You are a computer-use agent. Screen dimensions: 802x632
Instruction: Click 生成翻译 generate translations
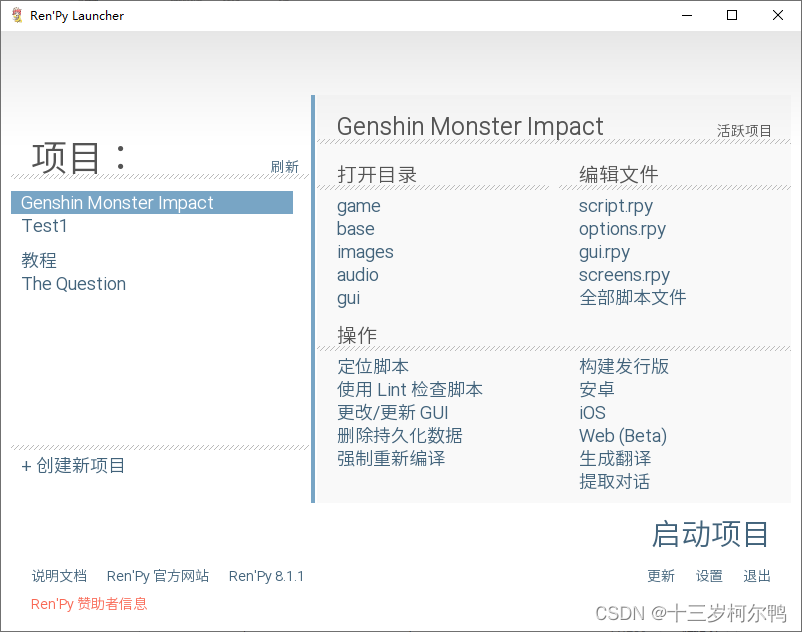tap(615, 458)
